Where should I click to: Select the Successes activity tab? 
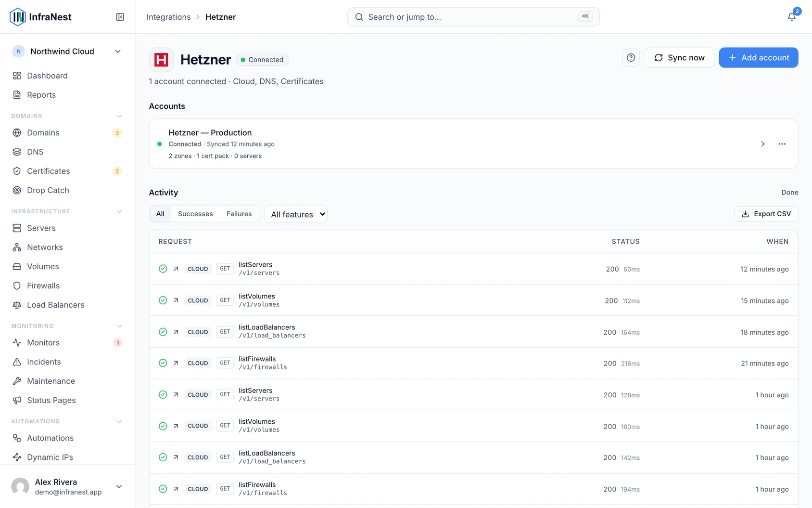point(195,214)
